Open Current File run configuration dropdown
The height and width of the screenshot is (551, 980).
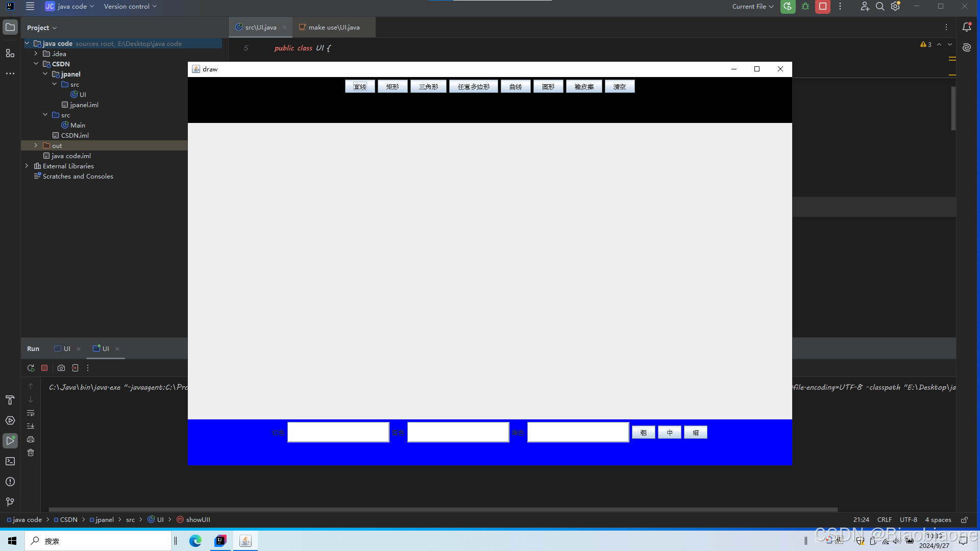752,7
